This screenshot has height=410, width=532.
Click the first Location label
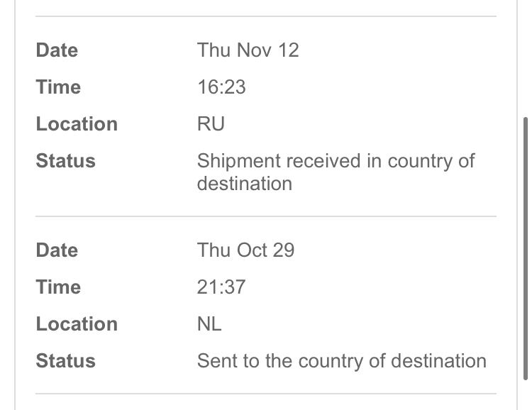click(x=77, y=123)
